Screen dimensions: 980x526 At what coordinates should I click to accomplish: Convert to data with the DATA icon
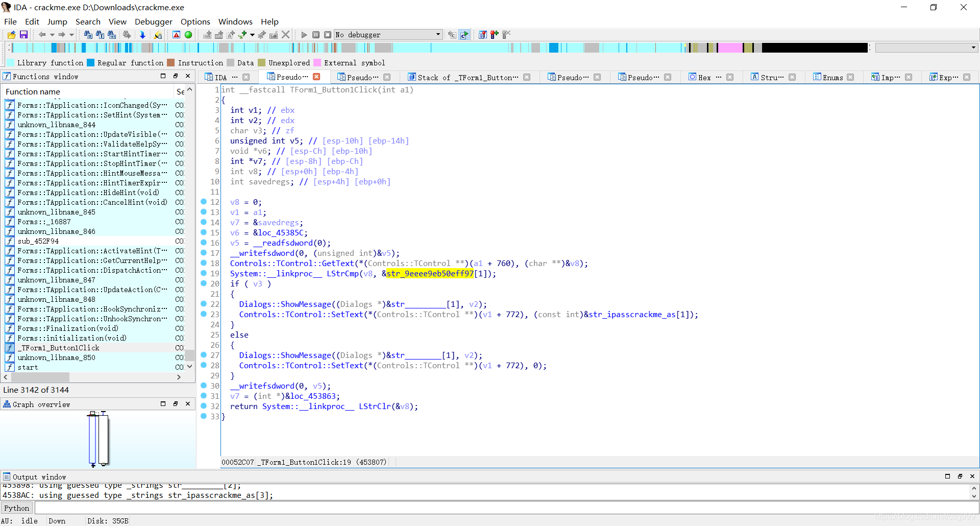219,35
